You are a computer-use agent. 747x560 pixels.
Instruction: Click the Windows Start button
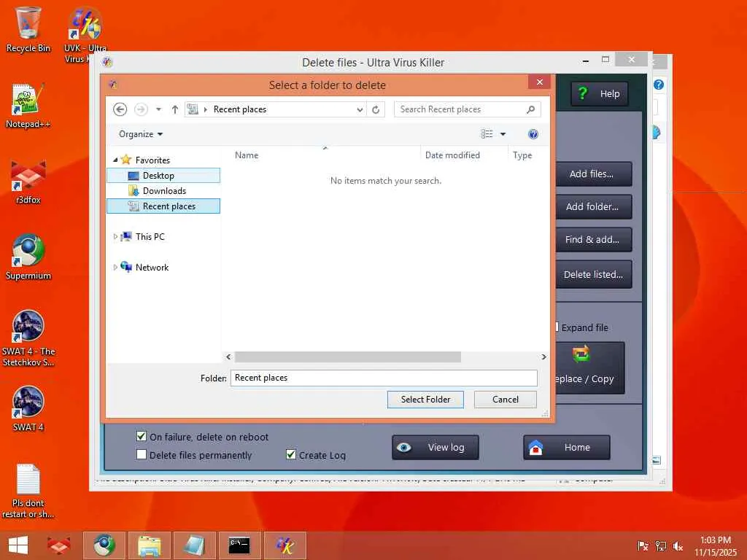(x=18, y=545)
